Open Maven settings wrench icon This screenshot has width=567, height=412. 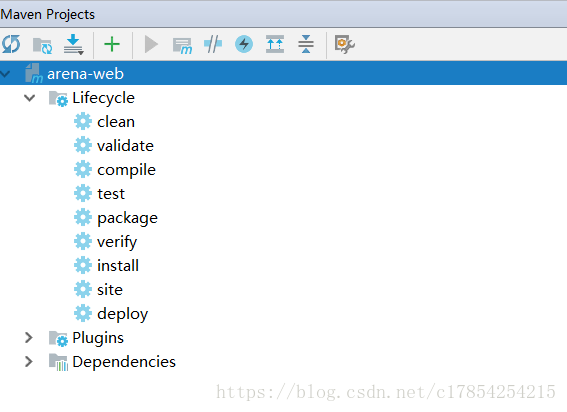[344, 44]
